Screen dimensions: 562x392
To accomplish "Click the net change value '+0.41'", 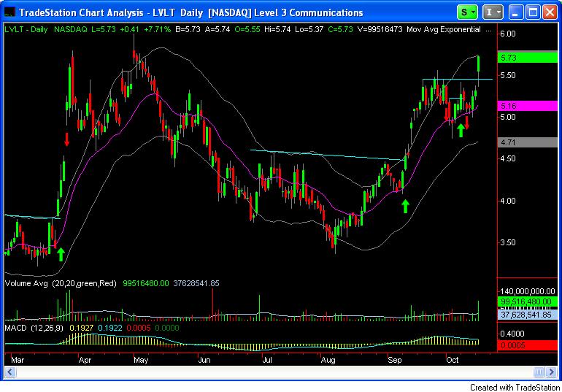I will tap(129, 30).
